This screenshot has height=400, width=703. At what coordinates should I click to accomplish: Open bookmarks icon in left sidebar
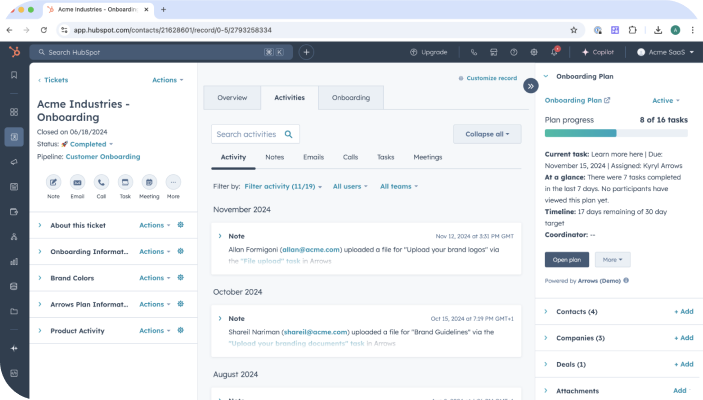pos(14,75)
